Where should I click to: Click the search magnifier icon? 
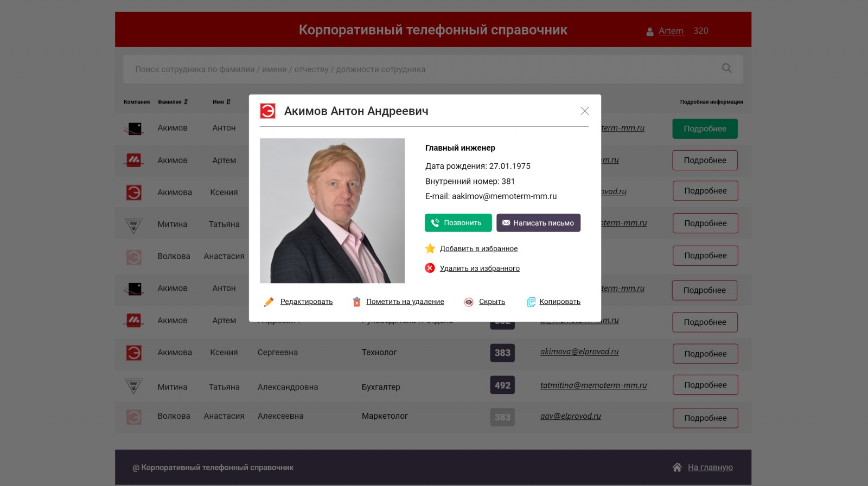[x=727, y=68]
